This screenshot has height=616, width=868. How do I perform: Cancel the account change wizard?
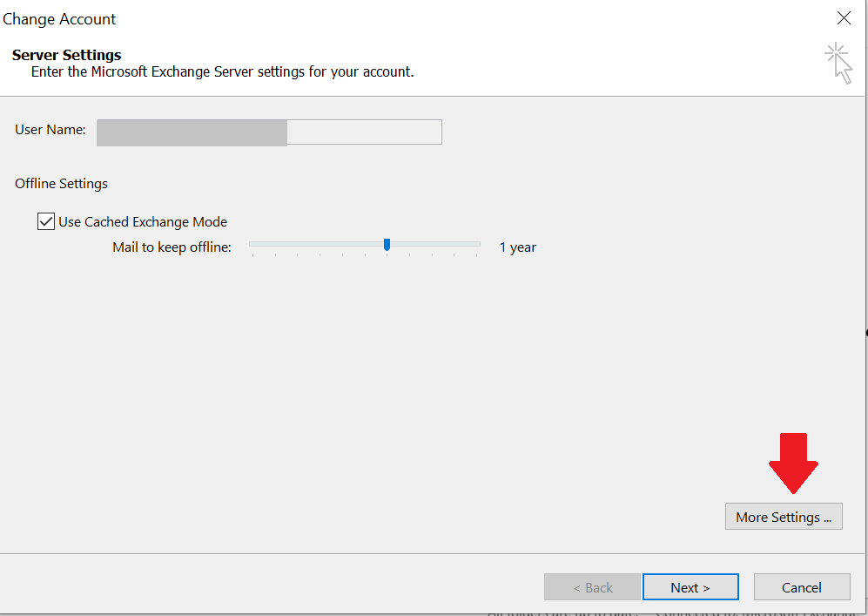tap(801, 586)
